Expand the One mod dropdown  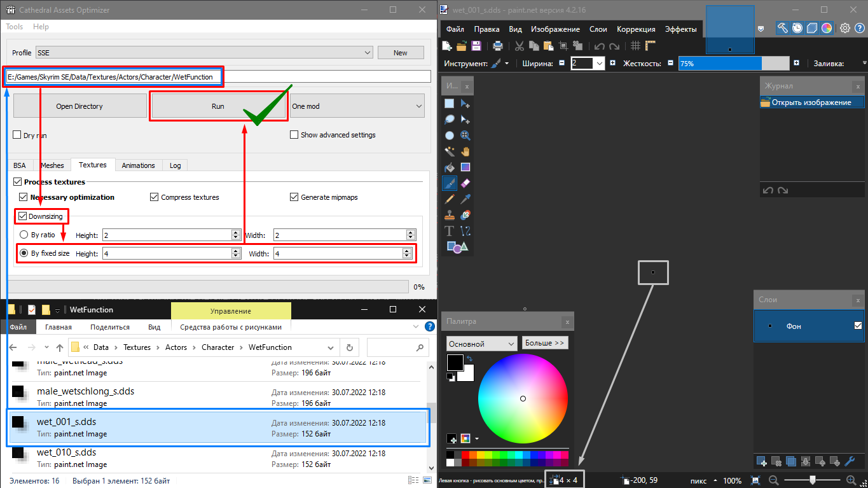tap(357, 106)
